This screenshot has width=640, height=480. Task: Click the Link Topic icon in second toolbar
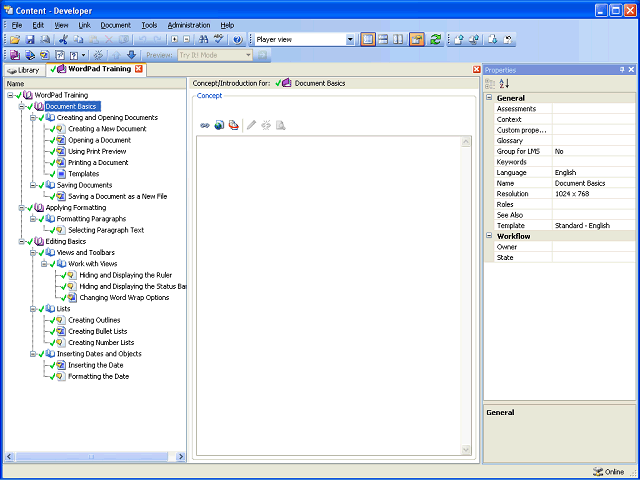tap(44, 55)
